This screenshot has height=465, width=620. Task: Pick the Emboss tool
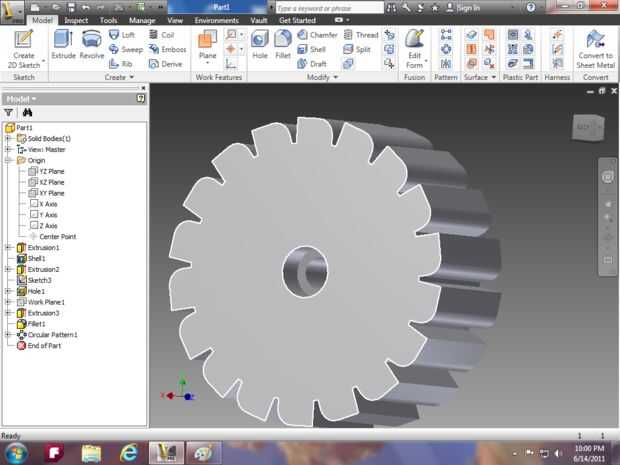pyautogui.click(x=167, y=49)
